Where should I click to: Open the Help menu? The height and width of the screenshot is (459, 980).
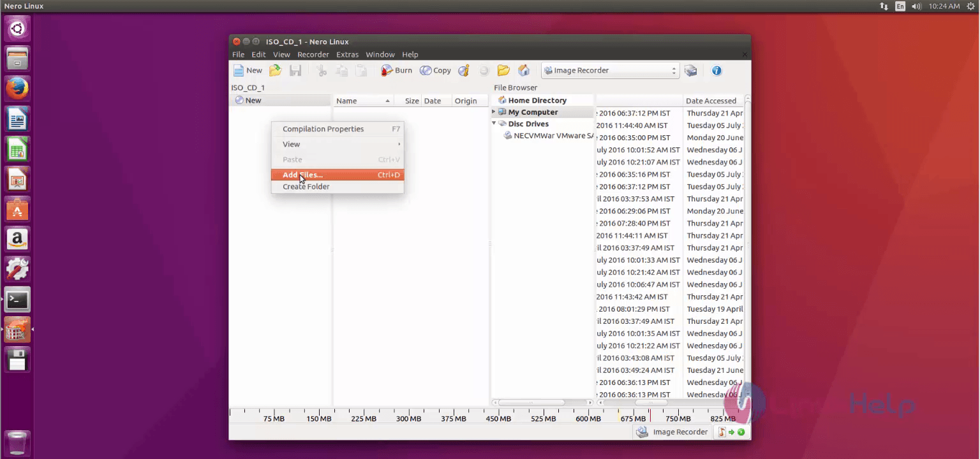(x=410, y=55)
